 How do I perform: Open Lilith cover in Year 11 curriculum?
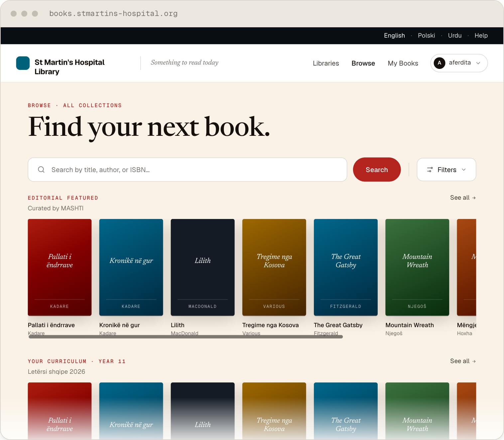(x=203, y=411)
